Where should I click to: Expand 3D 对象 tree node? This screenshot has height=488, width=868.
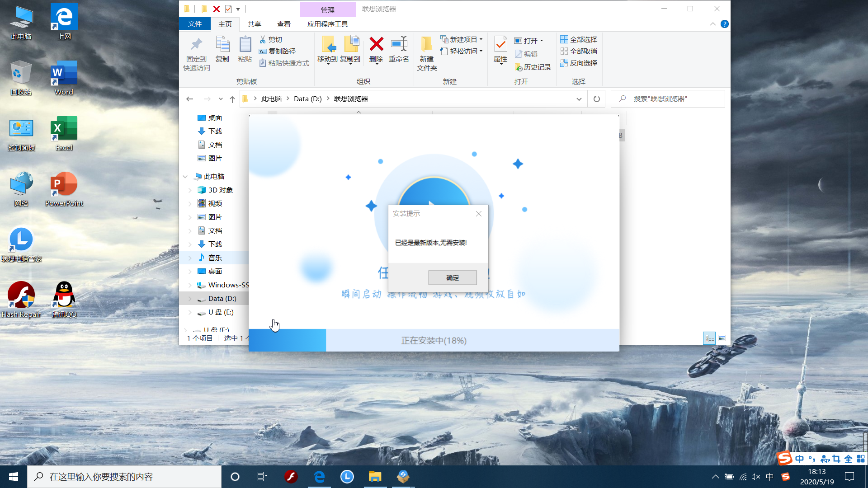point(190,190)
